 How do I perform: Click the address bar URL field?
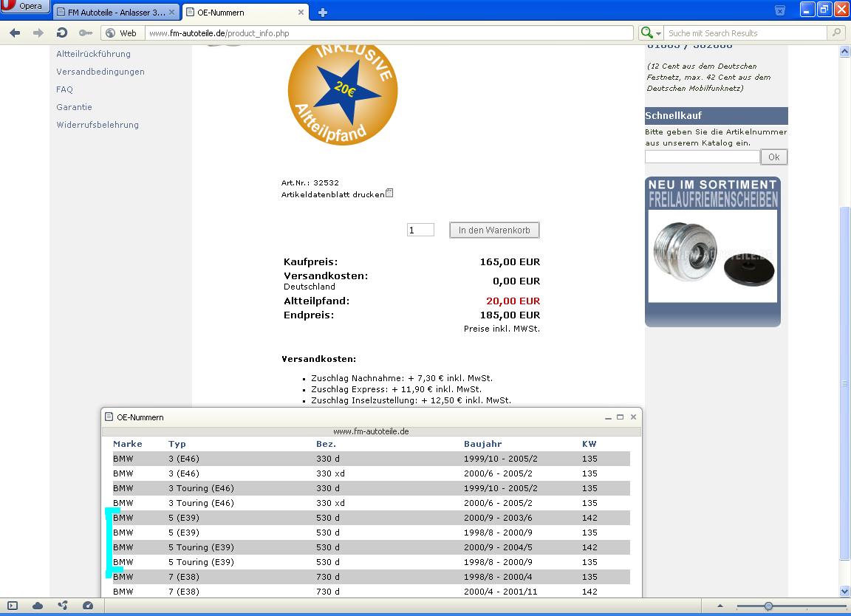389,33
